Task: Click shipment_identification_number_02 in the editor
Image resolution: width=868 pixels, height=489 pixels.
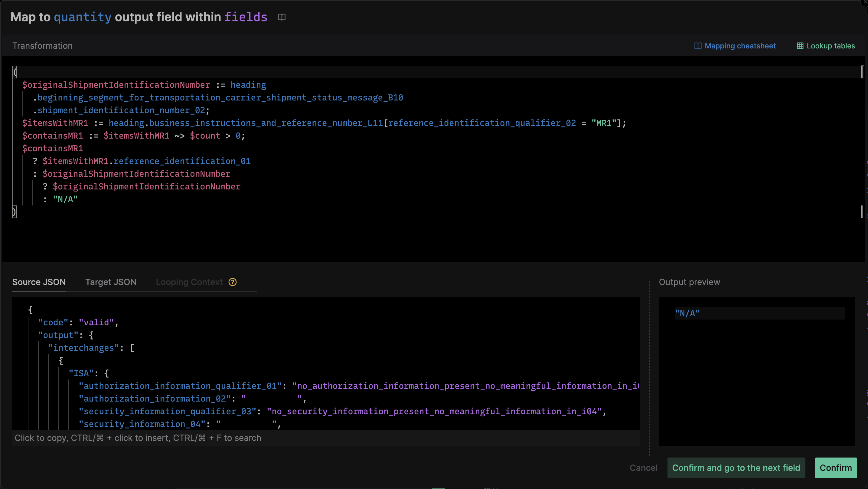Action: click(x=121, y=110)
